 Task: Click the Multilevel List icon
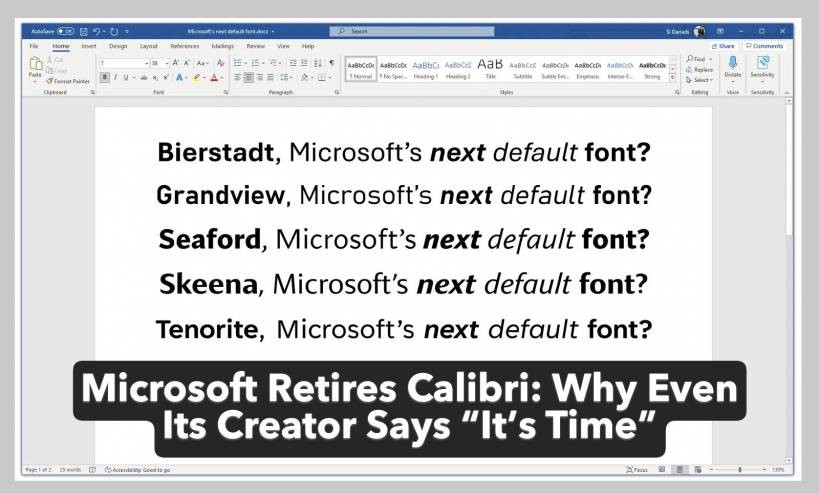pyautogui.click(x=273, y=63)
